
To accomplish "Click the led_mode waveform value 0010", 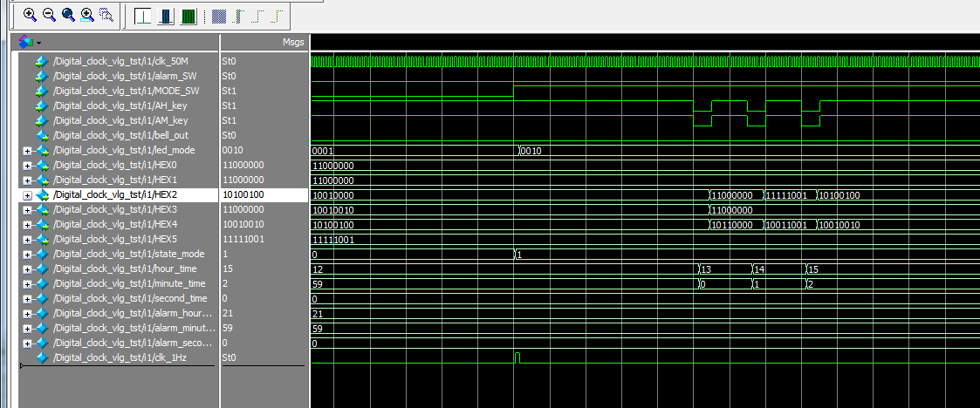I will click(531, 151).
